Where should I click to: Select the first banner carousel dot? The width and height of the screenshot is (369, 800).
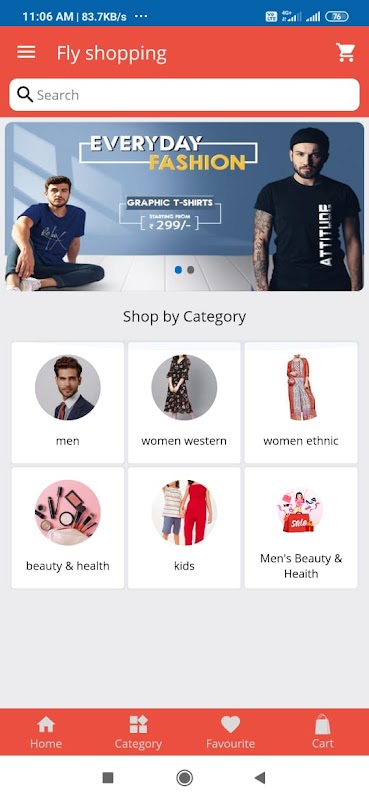pyautogui.click(x=178, y=270)
